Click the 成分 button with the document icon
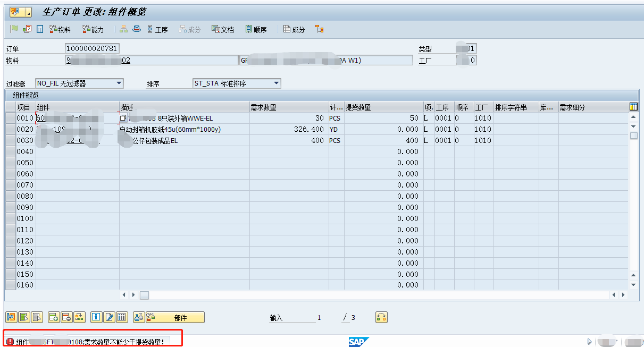 294,29
